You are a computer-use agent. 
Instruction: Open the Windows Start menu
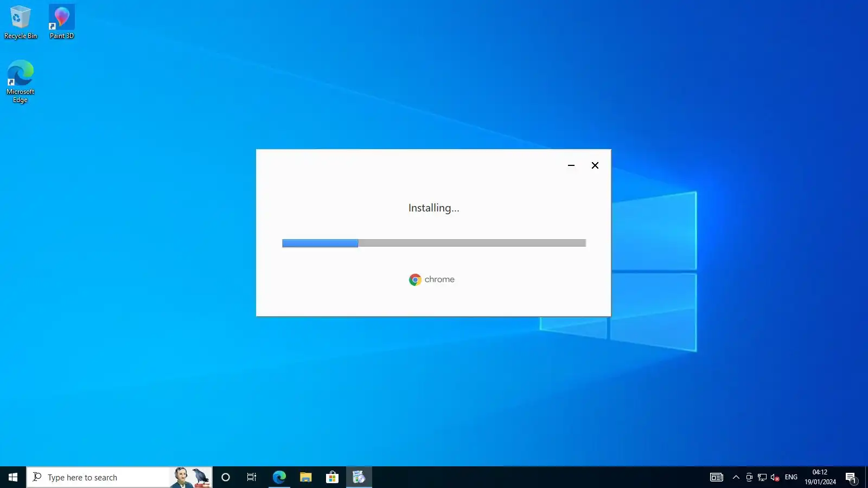(13, 477)
